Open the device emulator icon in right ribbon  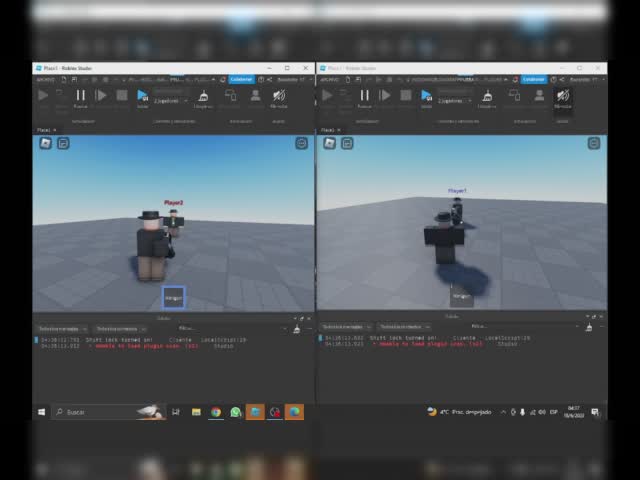click(515, 96)
